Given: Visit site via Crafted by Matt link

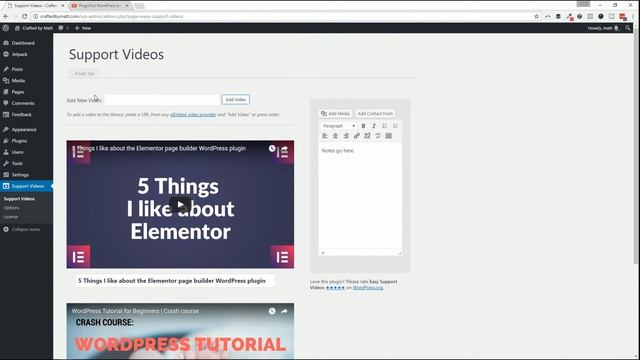Looking at the screenshot, I should tap(34, 28).
